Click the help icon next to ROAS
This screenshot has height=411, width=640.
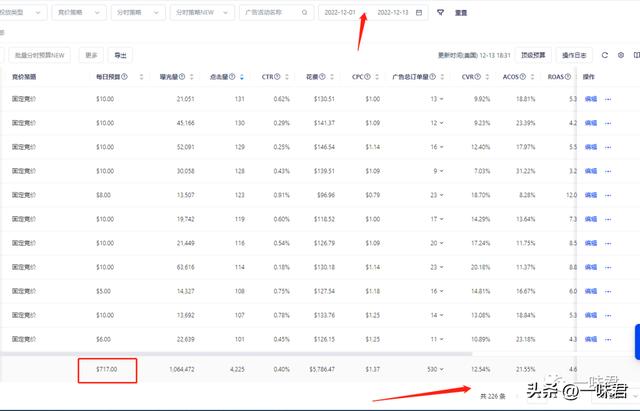pyautogui.click(x=568, y=77)
